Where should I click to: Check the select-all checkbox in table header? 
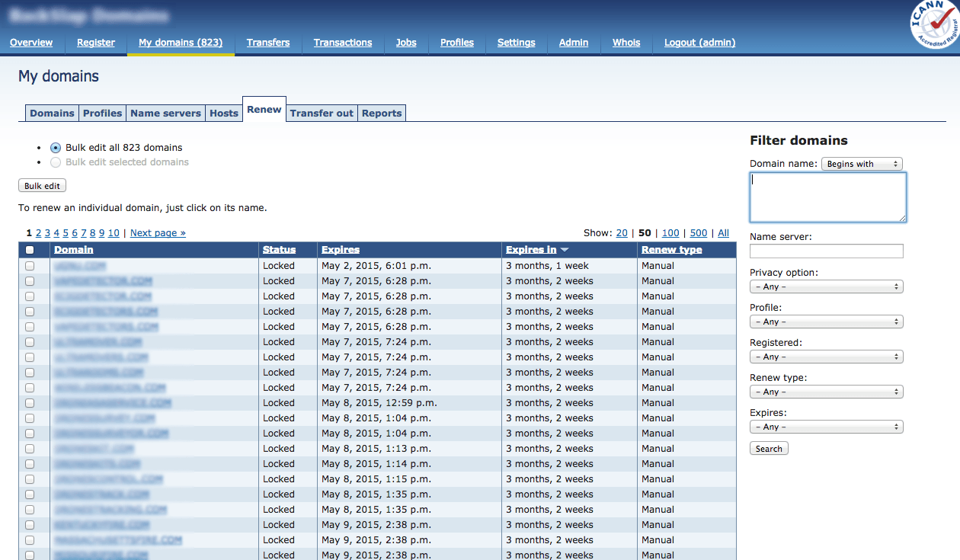click(x=30, y=250)
